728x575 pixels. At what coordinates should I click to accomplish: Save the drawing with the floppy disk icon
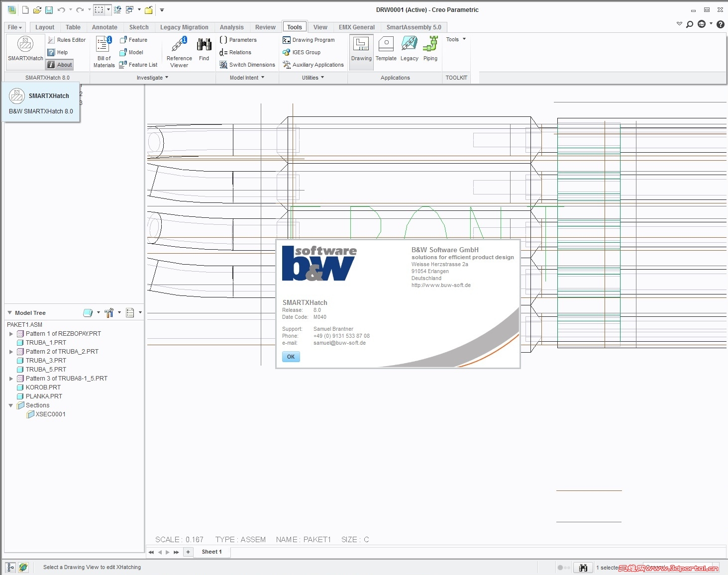click(49, 10)
